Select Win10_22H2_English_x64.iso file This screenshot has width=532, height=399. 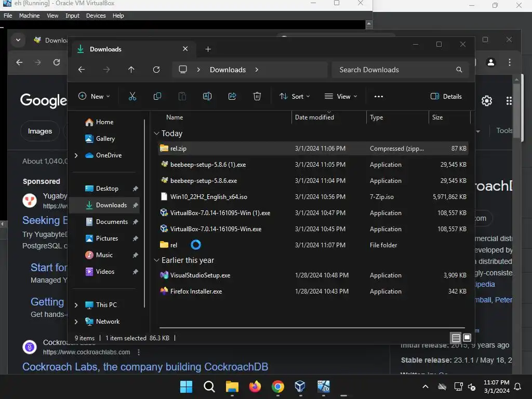tap(313, 197)
